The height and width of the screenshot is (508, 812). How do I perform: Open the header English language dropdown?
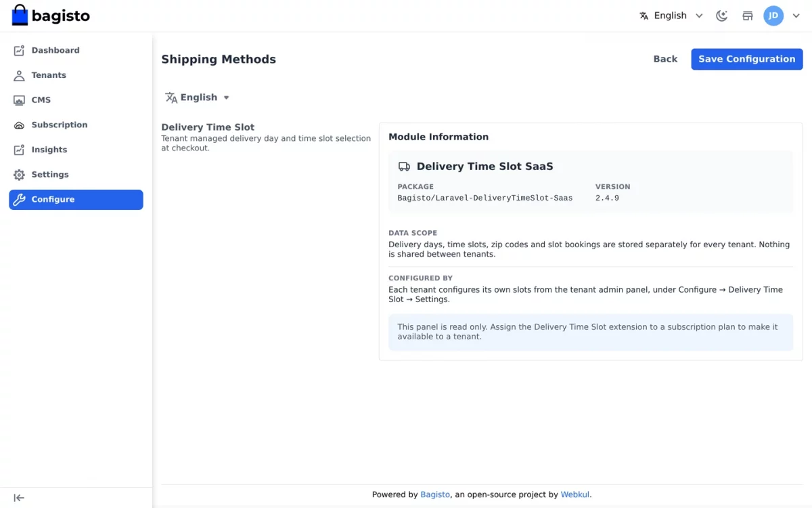pyautogui.click(x=671, y=16)
